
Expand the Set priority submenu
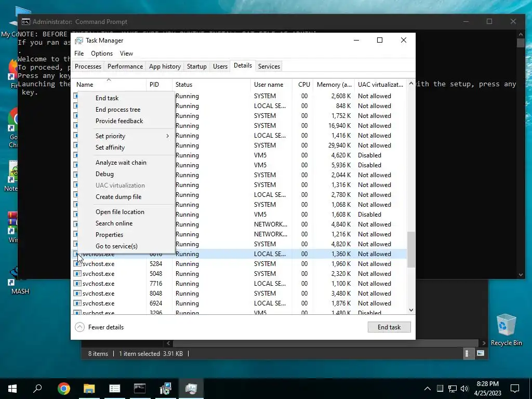126,136
